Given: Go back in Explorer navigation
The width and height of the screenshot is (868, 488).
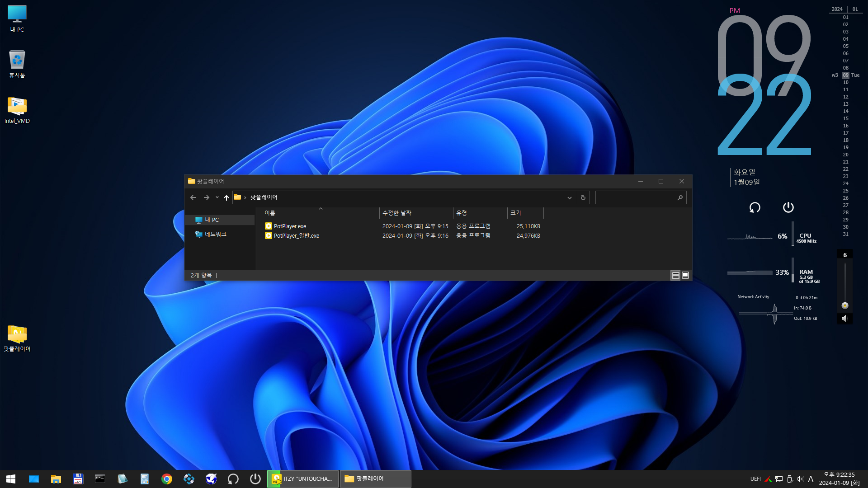Looking at the screenshot, I should click(193, 197).
